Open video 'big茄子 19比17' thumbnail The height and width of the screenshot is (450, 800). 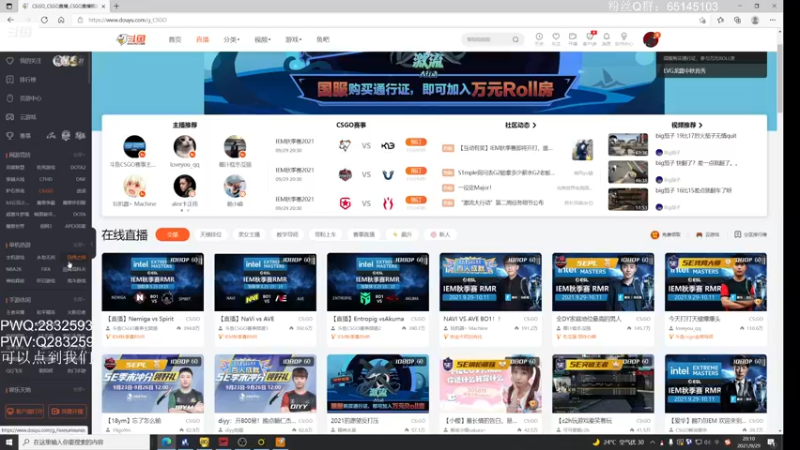point(628,145)
